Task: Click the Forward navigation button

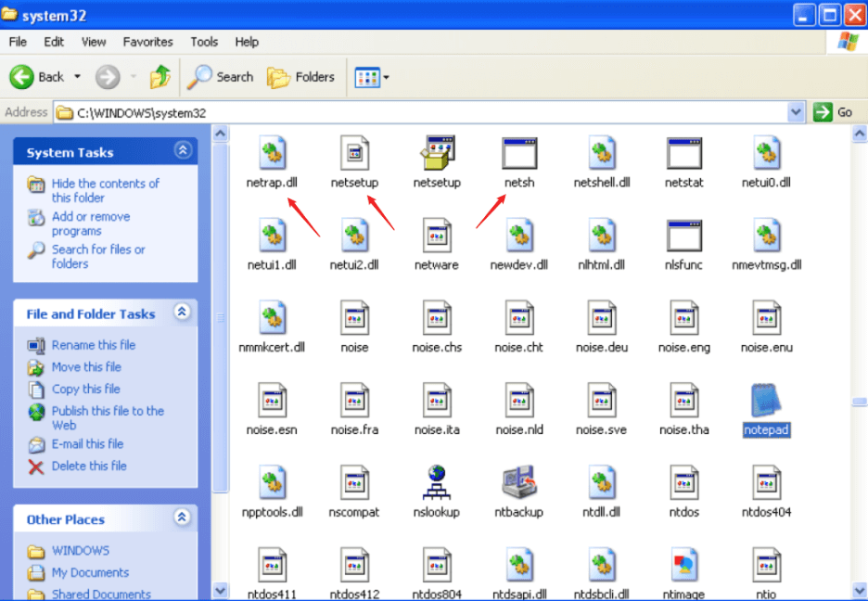Action: [x=108, y=77]
